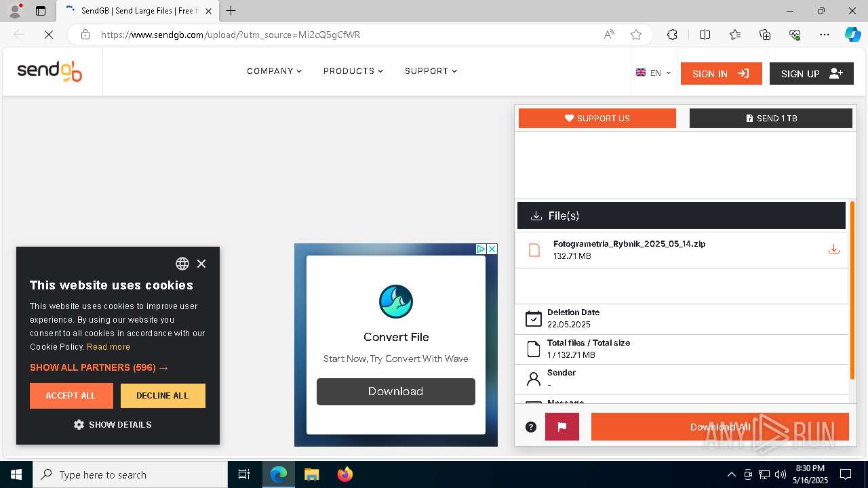Enable Split screen view
868x488 pixels.
click(x=705, y=35)
